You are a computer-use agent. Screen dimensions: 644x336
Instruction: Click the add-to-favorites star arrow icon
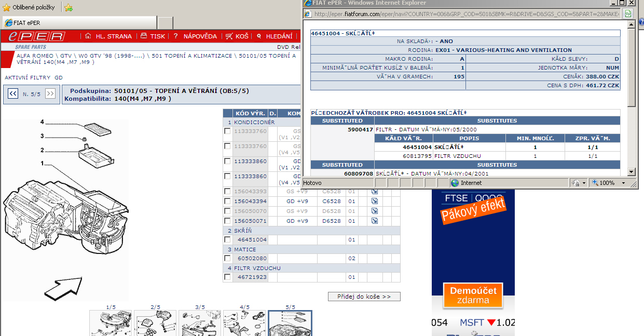click(x=68, y=8)
